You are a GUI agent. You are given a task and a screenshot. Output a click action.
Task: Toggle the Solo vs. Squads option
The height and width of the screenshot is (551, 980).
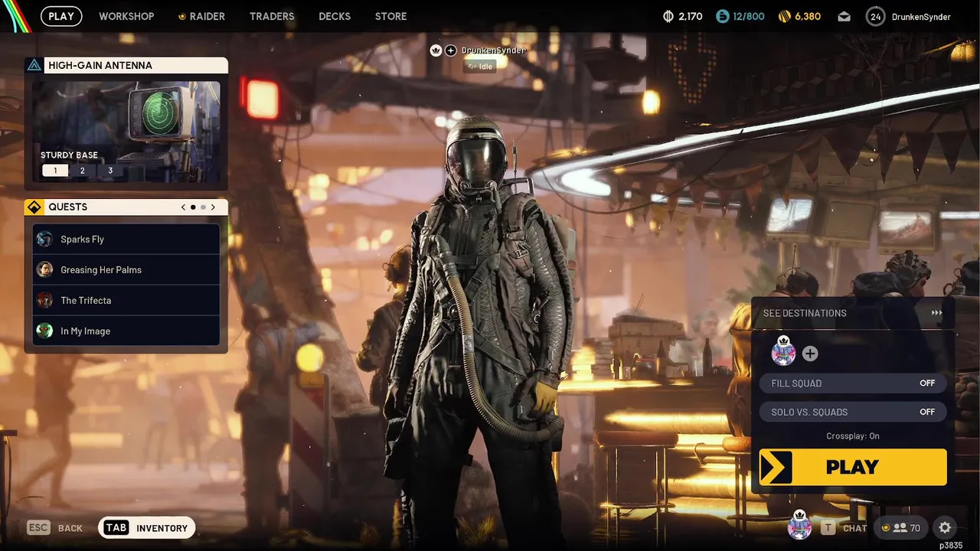(853, 412)
